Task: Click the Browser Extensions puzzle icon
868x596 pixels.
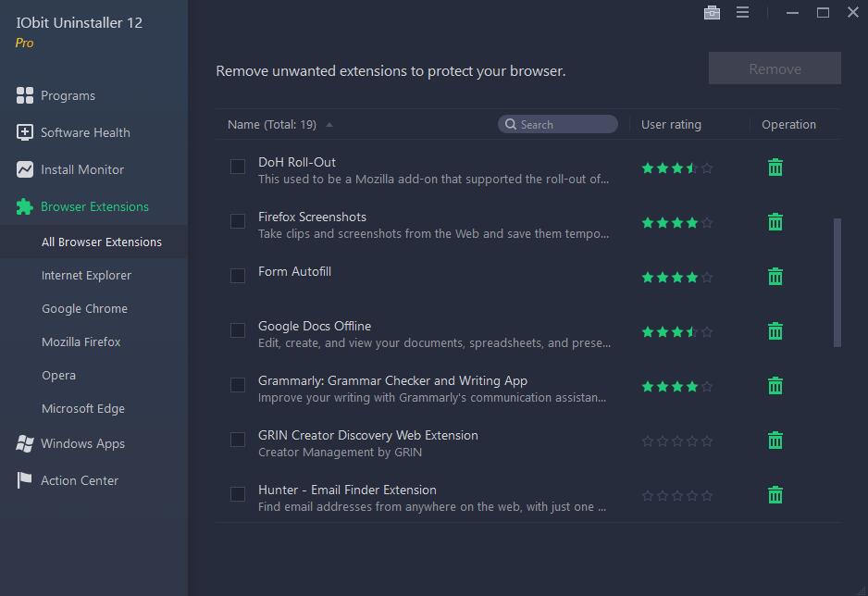Action: 24,207
